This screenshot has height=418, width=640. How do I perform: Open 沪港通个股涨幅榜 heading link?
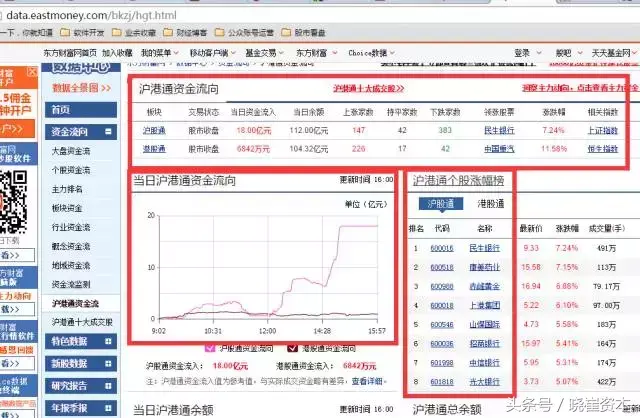458,180
